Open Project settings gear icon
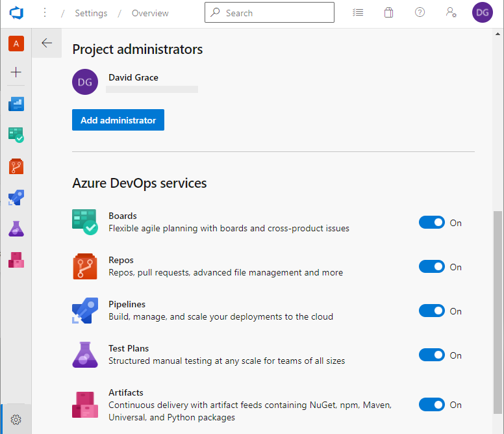Image resolution: width=504 pixels, height=434 pixels. pos(16,420)
